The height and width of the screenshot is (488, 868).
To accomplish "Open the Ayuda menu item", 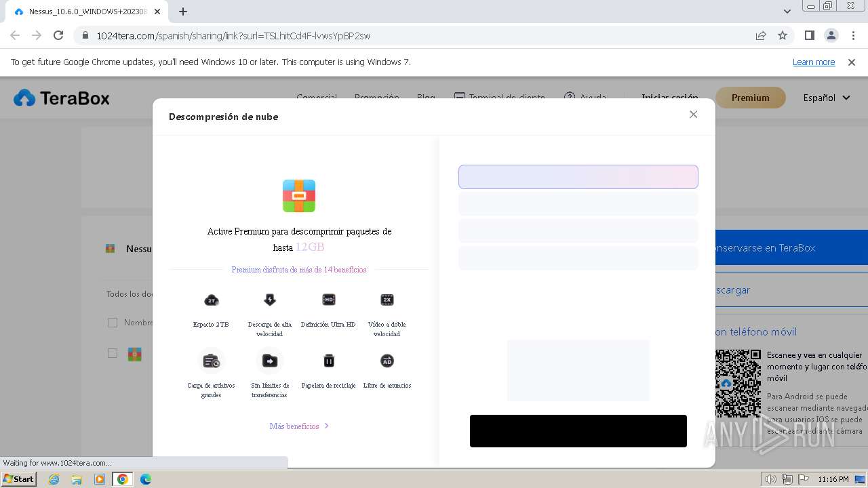I will point(585,98).
